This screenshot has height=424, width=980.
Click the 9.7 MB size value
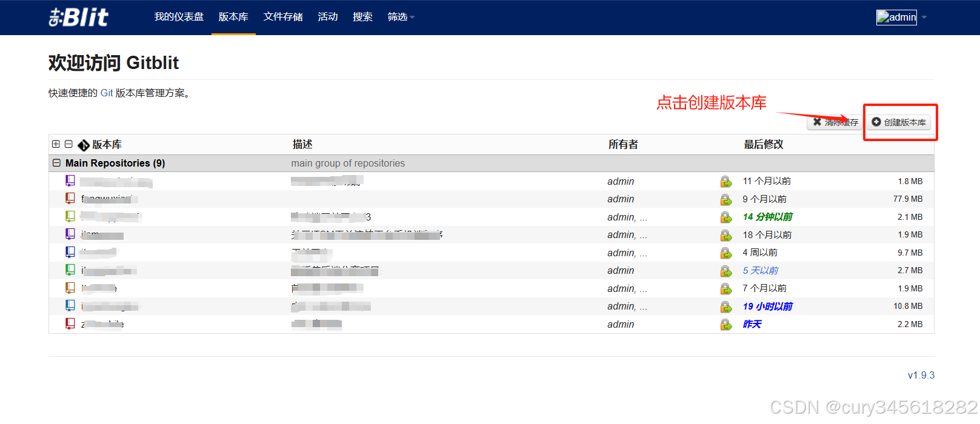(910, 253)
